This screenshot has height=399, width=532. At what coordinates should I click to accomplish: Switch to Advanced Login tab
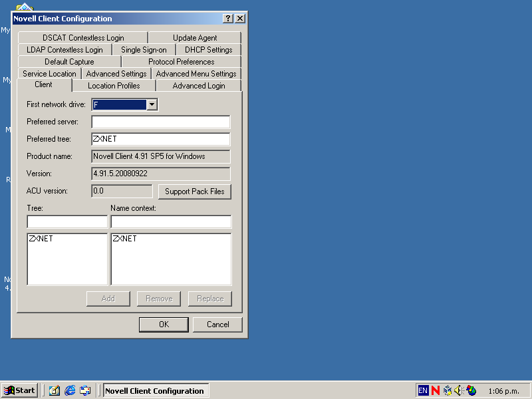coord(199,86)
